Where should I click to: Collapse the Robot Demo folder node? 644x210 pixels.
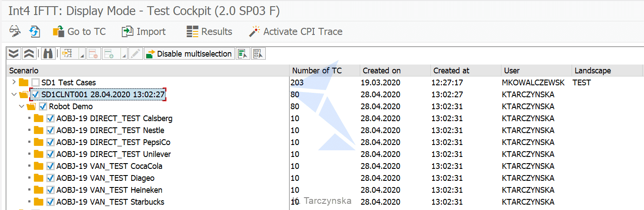coord(21,107)
